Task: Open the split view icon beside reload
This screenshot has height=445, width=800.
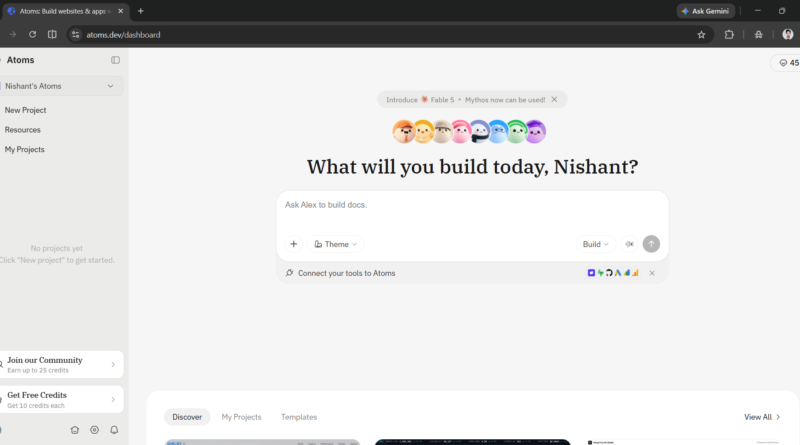Action: coord(52,35)
